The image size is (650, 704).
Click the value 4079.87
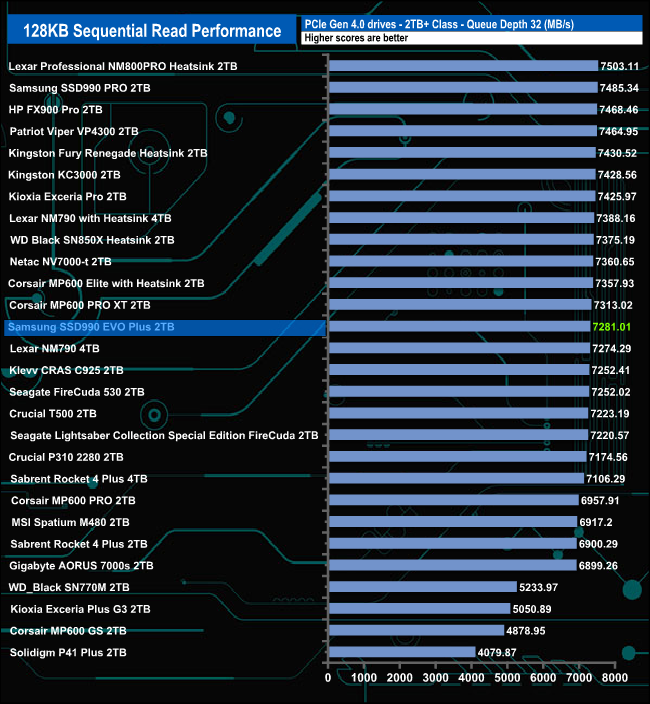coord(497,652)
